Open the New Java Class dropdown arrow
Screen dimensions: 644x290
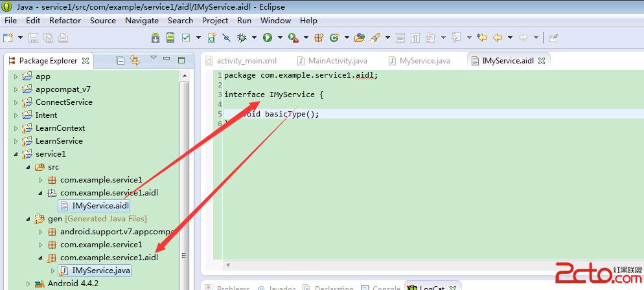coord(347,38)
